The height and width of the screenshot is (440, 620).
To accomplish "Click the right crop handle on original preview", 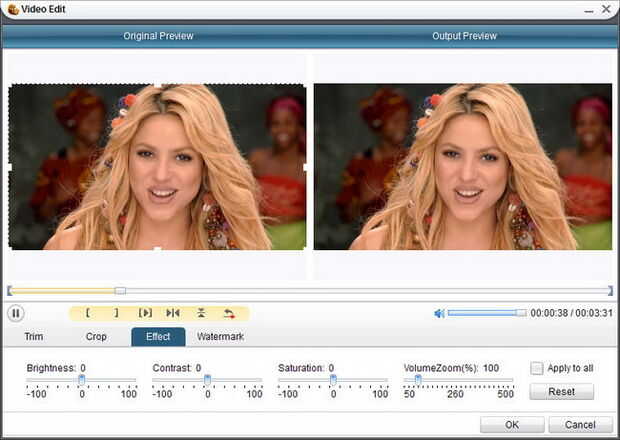I will (x=305, y=167).
